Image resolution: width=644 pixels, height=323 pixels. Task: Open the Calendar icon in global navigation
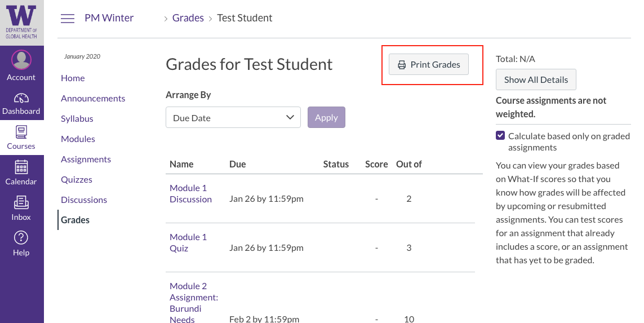point(21,167)
